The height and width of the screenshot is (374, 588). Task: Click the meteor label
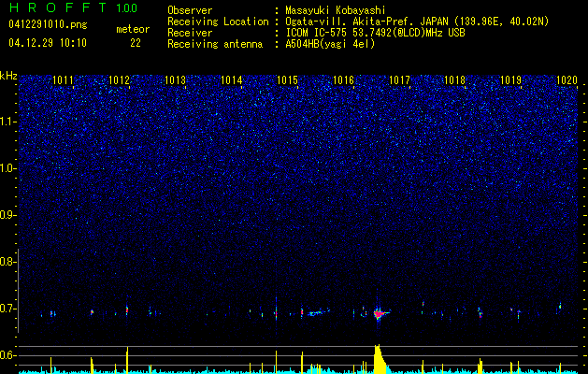point(133,29)
